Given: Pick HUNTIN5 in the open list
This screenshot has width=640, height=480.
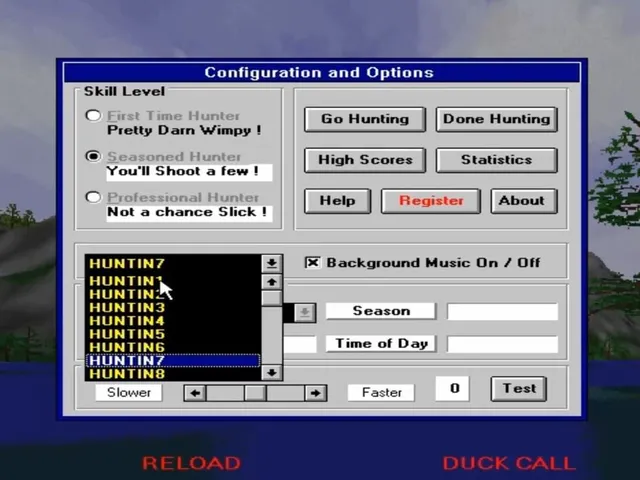Looking at the screenshot, I should pos(173,334).
